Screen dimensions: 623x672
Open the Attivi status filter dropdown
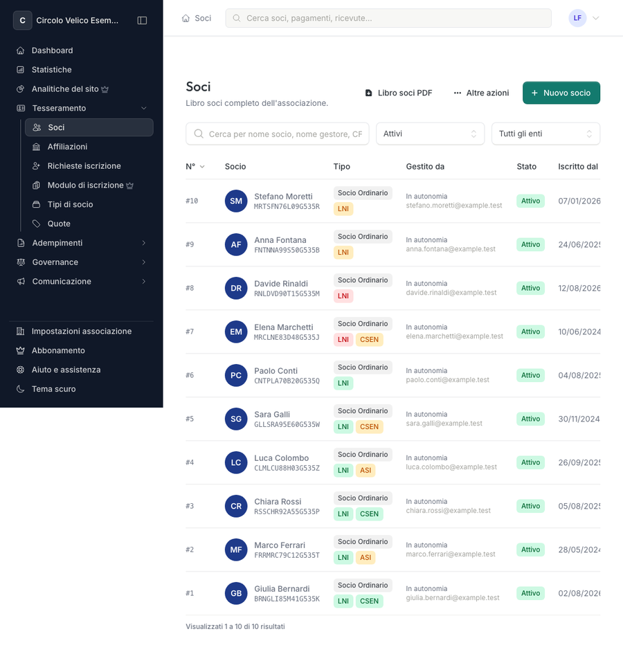point(430,134)
